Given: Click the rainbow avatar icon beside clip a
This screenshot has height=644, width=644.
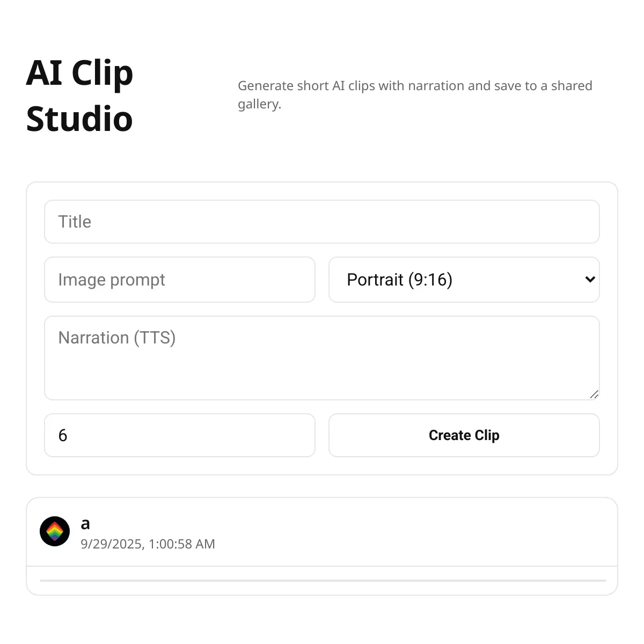Looking at the screenshot, I should point(55,531).
